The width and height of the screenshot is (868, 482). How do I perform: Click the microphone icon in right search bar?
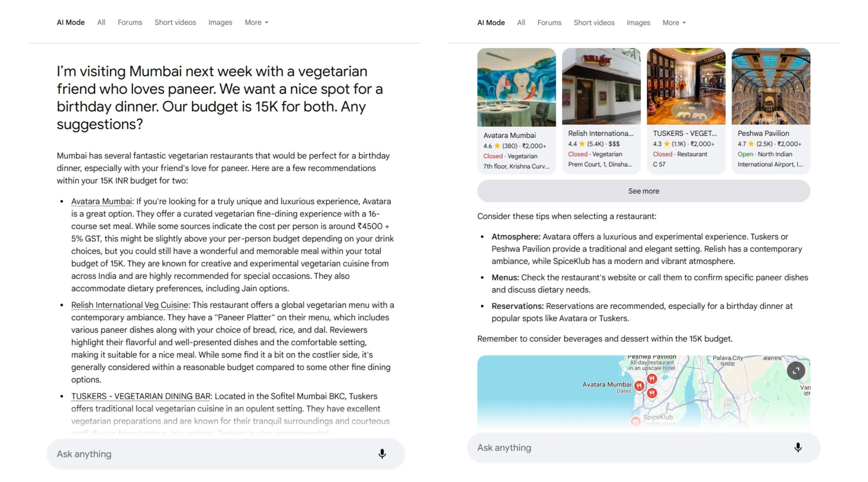(x=797, y=447)
